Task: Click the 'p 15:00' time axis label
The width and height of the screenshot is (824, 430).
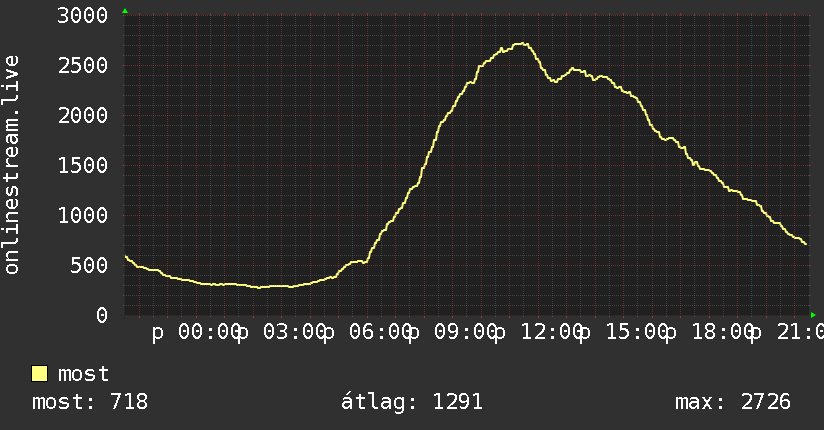Action: click(625, 333)
